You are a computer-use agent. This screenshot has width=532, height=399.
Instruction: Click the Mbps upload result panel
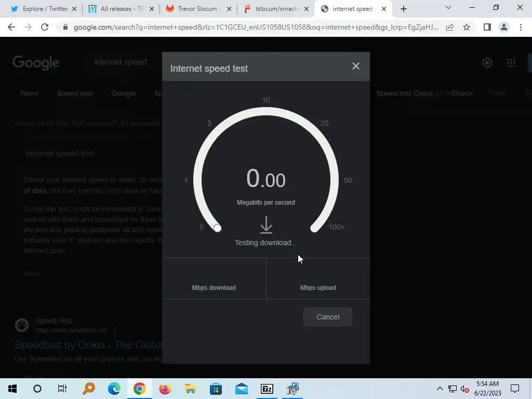point(318,278)
